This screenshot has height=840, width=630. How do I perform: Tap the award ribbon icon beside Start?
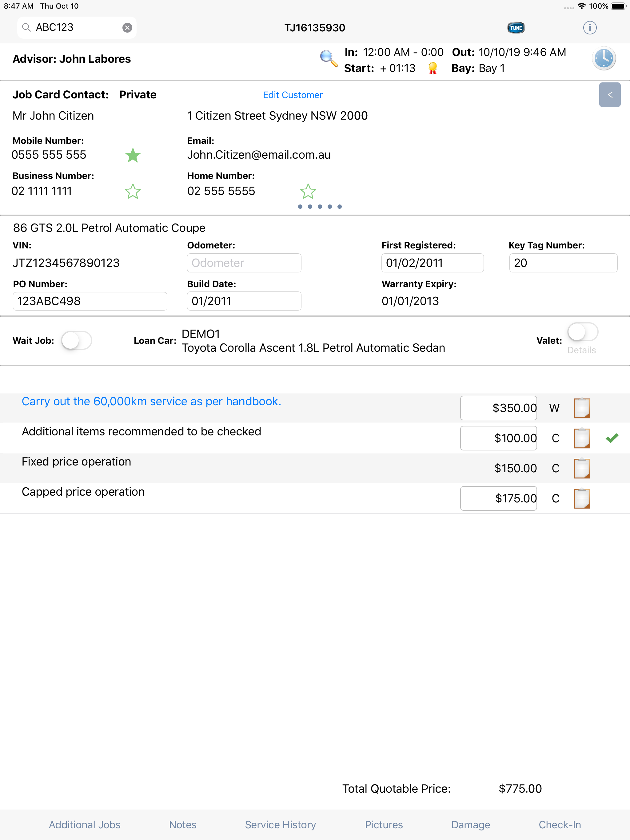[433, 68]
